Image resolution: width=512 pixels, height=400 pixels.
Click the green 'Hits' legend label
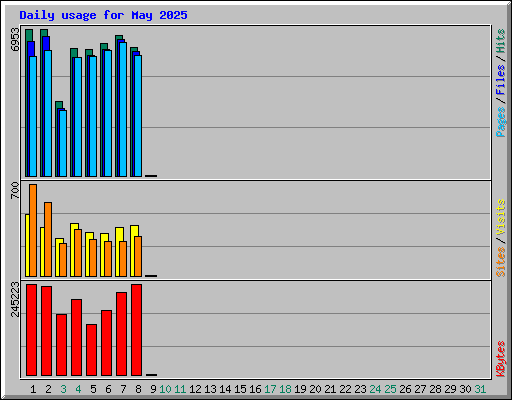pyautogui.click(x=501, y=41)
